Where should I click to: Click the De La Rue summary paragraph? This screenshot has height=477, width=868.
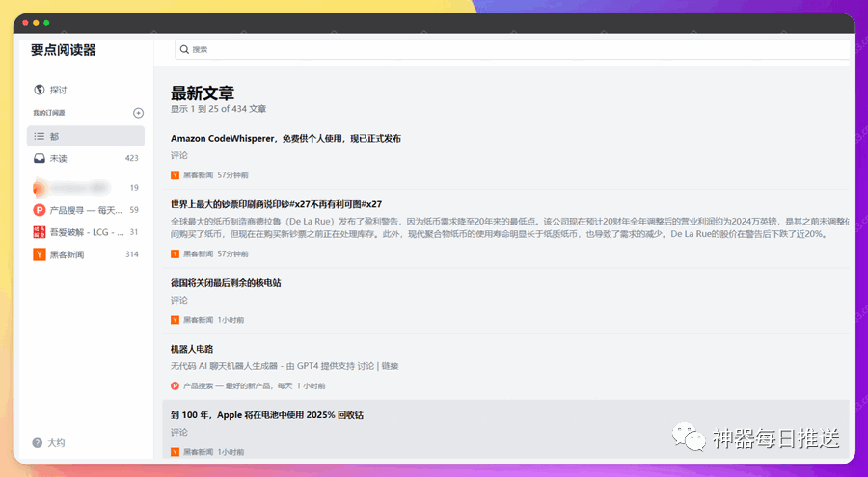(x=510, y=227)
